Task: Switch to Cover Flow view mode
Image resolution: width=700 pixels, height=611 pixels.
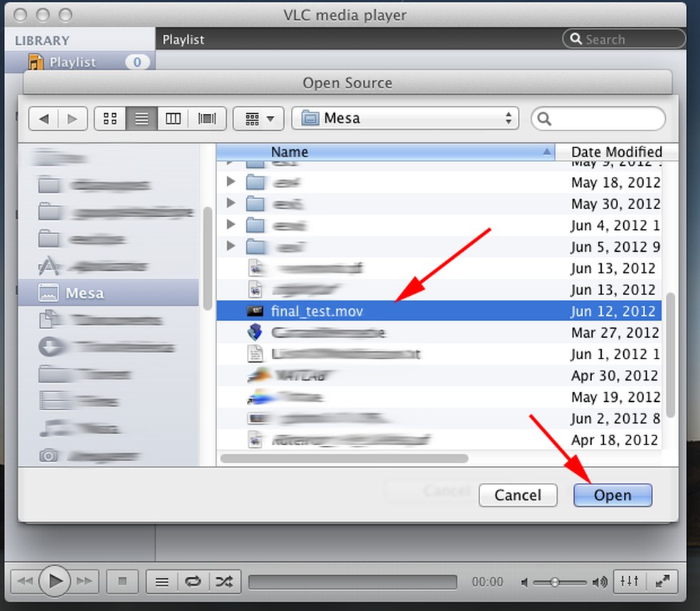Action: coord(207,119)
